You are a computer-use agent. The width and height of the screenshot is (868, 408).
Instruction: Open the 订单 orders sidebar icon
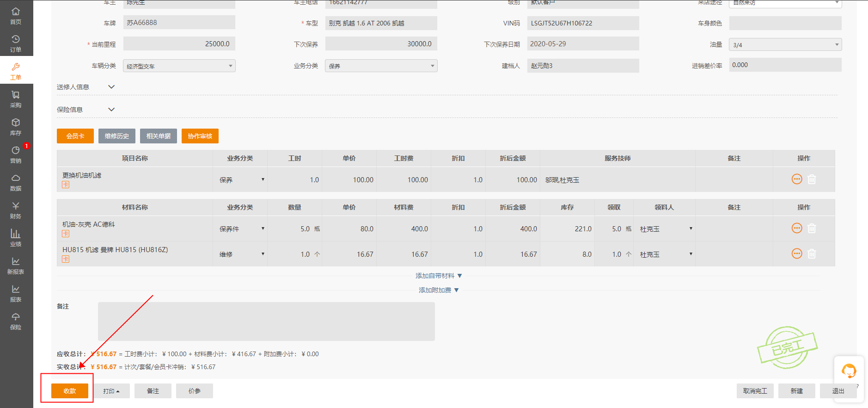16,43
